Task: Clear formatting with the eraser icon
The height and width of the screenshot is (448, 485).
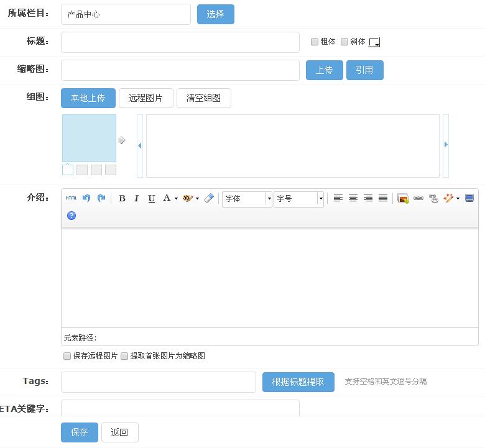Action: click(209, 198)
